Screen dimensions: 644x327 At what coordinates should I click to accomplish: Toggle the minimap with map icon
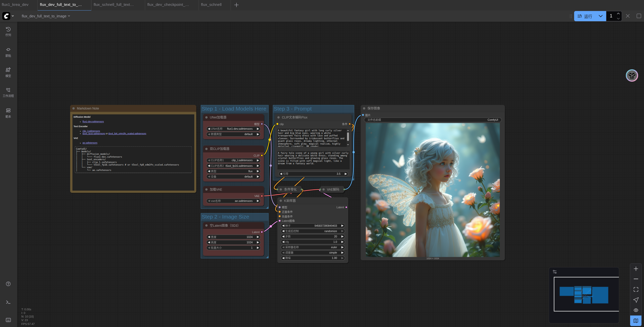(x=636, y=321)
